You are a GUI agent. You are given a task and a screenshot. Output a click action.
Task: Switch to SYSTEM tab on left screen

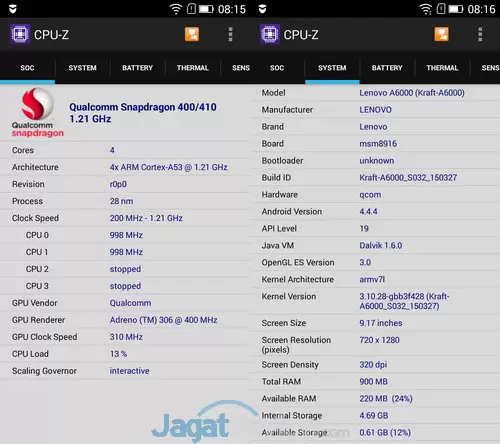[x=82, y=68]
